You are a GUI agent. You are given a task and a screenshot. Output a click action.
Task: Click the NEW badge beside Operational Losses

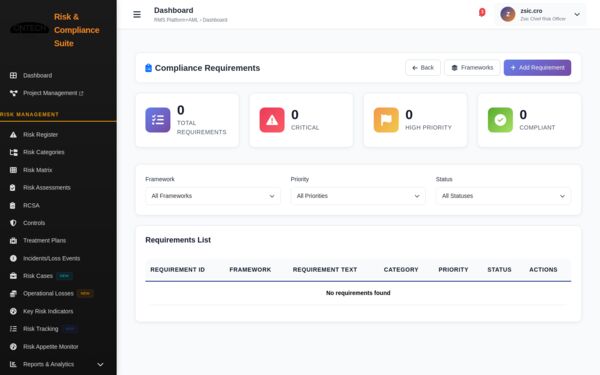pos(85,293)
